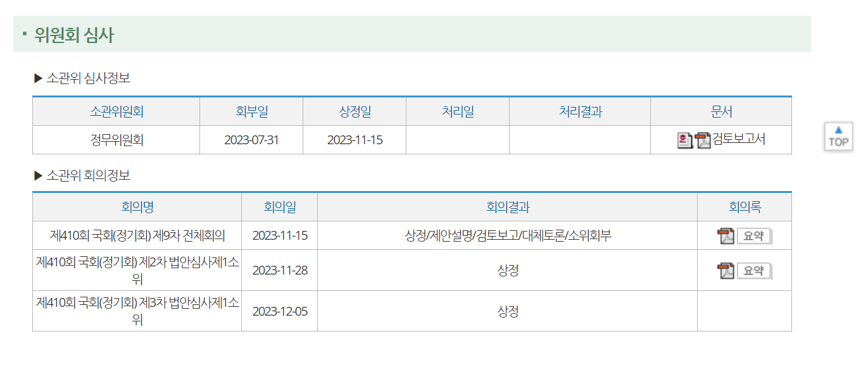Click the TOP scroll-to-top button

pos(838,136)
